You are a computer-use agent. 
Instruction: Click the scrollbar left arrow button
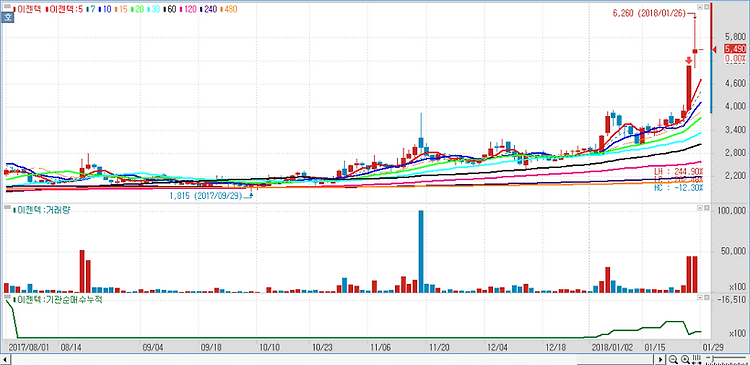5,359
